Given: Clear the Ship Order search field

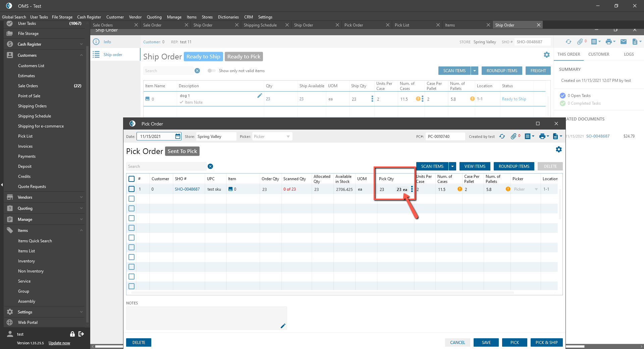Looking at the screenshot, I should click(x=197, y=71).
